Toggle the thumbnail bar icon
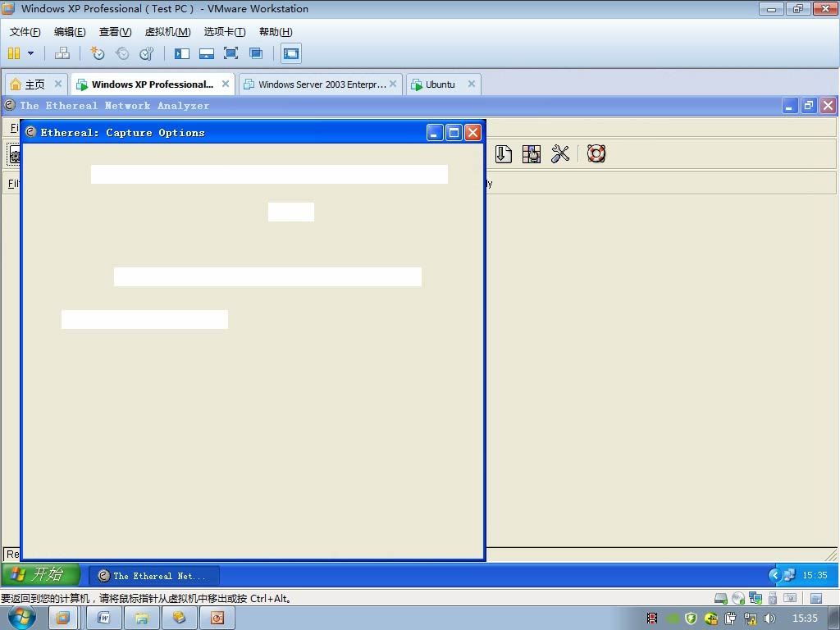The width and height of the screenshot is (840, 630). (x=206, y=53)
